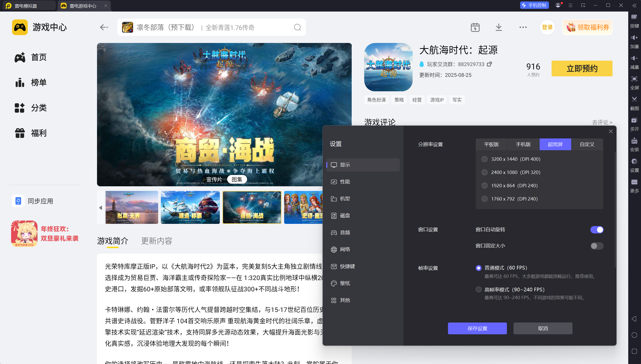Image resolution: width=641 pixels, height=364 pixels.
Task: Toggle window auto-rotate (窗口自动旋转) switch
Action: coord(597,229)
